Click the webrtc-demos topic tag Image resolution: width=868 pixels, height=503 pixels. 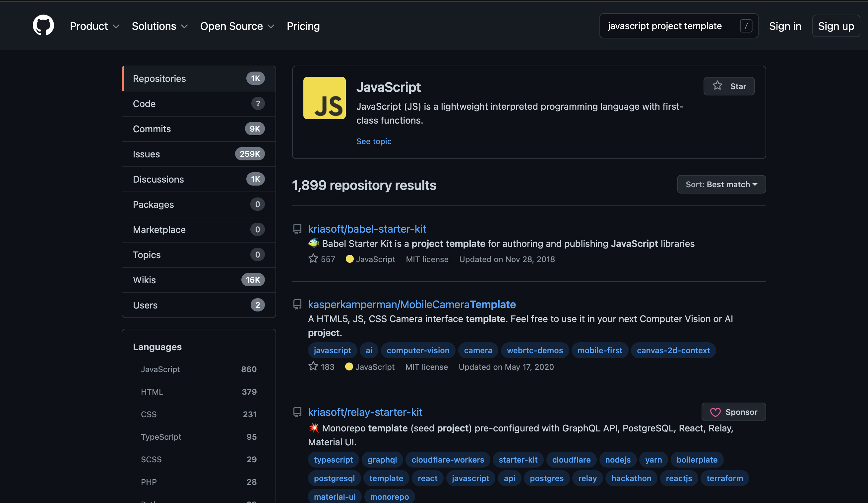click(x=534, y=351)
